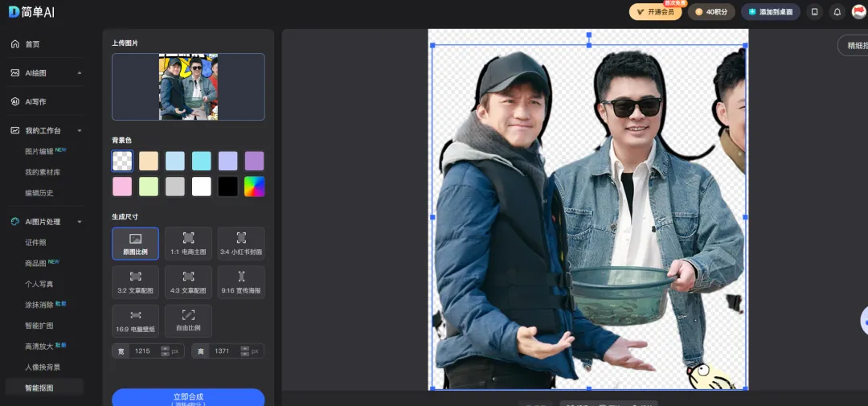Collapse the AI绘图 menu arrow
868x406 pixels.
tap(79, 73)
